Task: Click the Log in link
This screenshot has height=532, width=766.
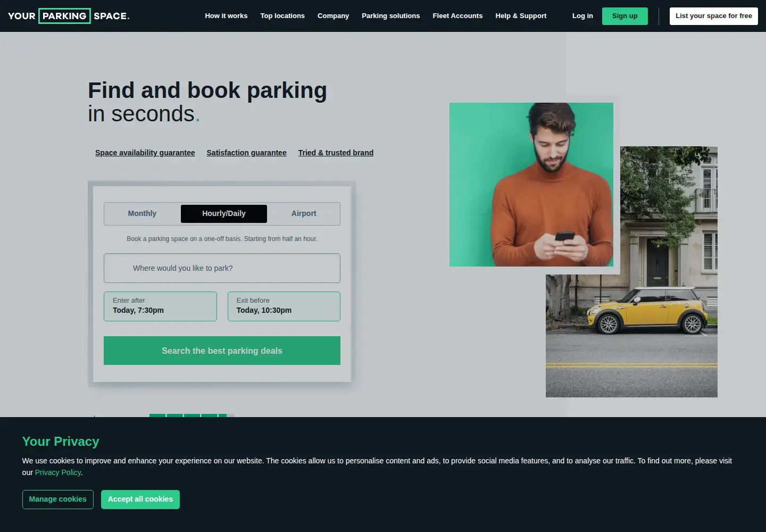Action: (x=582, y=16)
